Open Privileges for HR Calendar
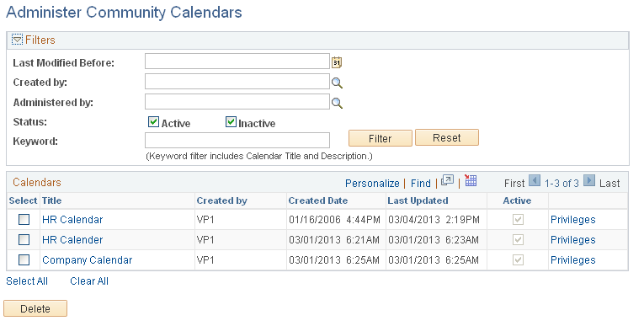 click(573, 220)
